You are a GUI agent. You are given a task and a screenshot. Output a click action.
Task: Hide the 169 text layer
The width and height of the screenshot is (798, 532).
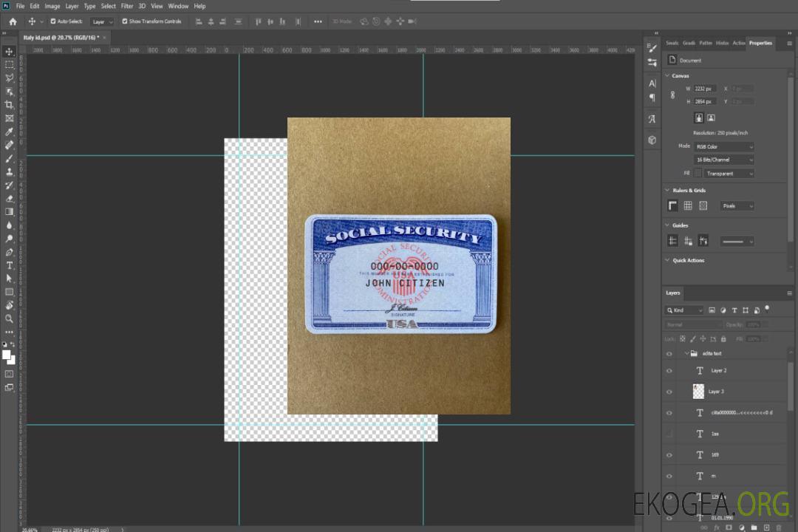click(669, 455)
